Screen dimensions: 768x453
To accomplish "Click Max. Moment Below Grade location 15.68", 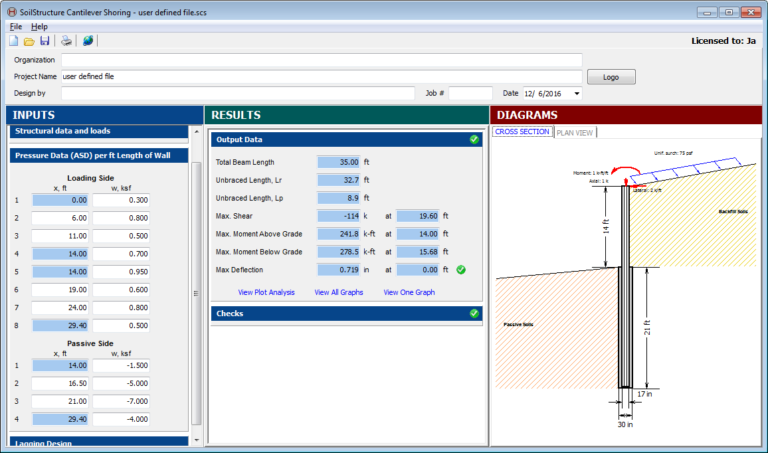I will click(x=418, y=252).
